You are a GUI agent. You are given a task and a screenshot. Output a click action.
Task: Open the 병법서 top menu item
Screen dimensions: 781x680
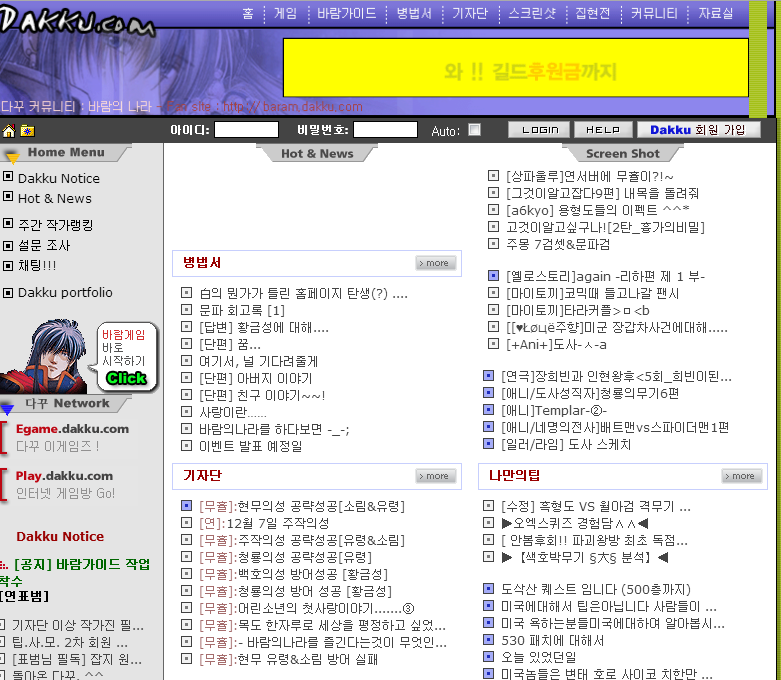pos(414,13)
